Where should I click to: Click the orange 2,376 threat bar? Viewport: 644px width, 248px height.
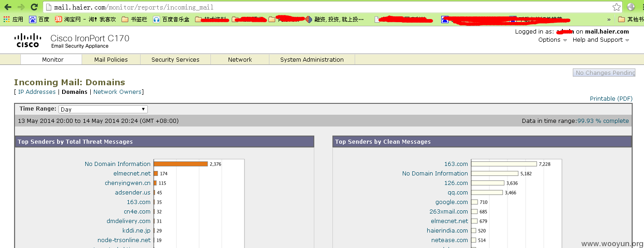tap(181, 164)
